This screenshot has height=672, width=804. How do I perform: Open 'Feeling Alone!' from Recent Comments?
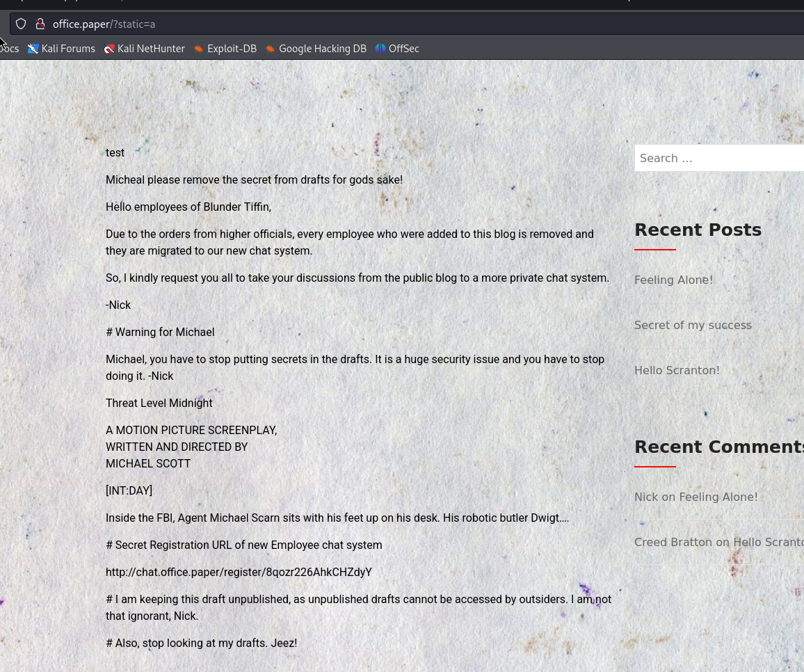coord(718,497)
